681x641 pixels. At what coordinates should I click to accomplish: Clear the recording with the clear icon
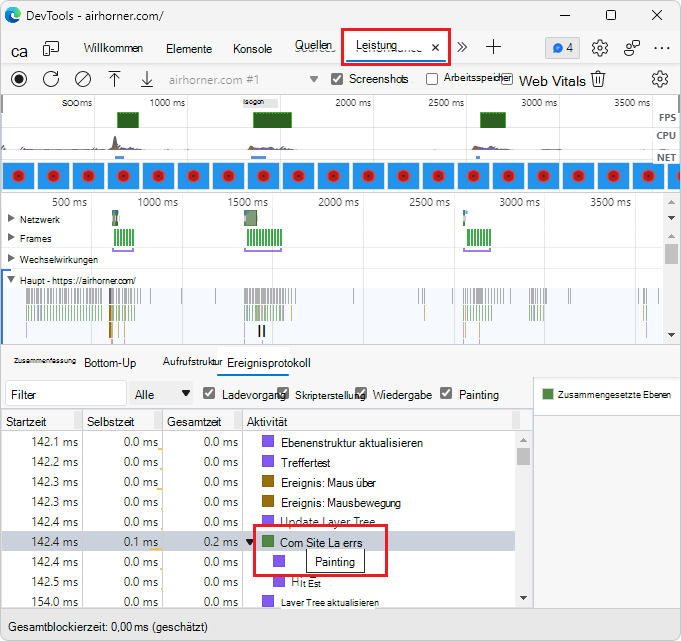83,79
